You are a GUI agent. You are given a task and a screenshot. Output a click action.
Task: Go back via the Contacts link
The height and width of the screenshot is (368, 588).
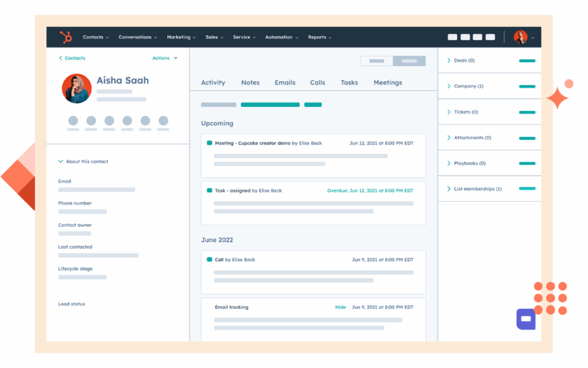pos(72,58)
